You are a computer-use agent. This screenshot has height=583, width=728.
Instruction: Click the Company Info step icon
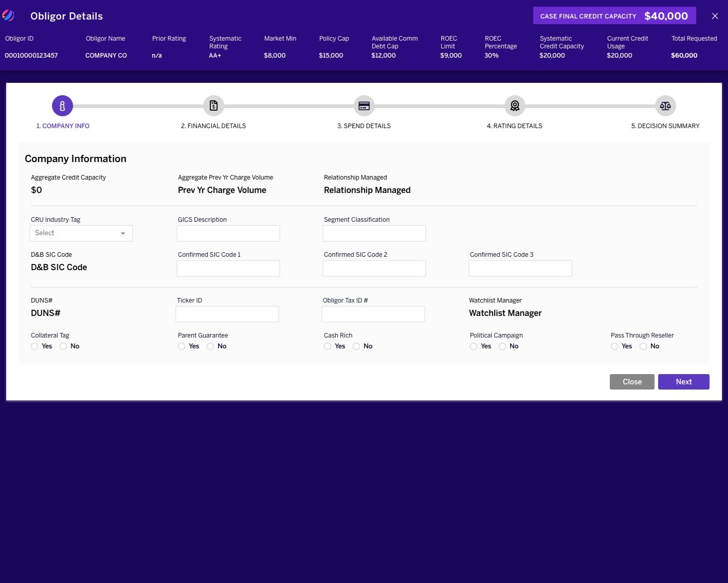click(x=62, y=106)
